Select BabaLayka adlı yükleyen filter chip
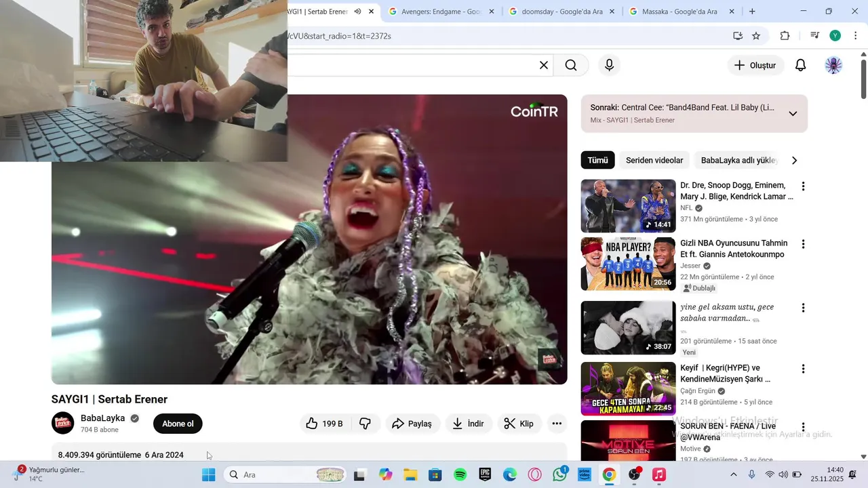 point(738,161)
